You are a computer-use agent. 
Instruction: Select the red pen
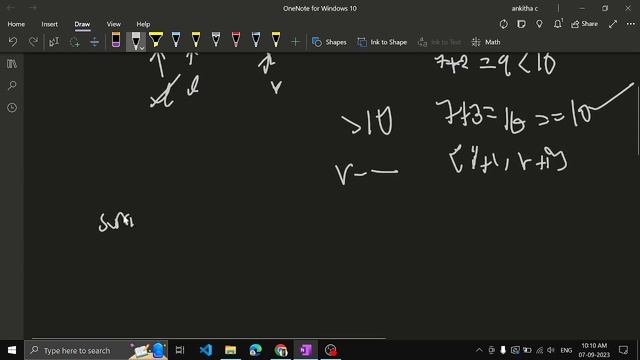click(x=236, y=40)
